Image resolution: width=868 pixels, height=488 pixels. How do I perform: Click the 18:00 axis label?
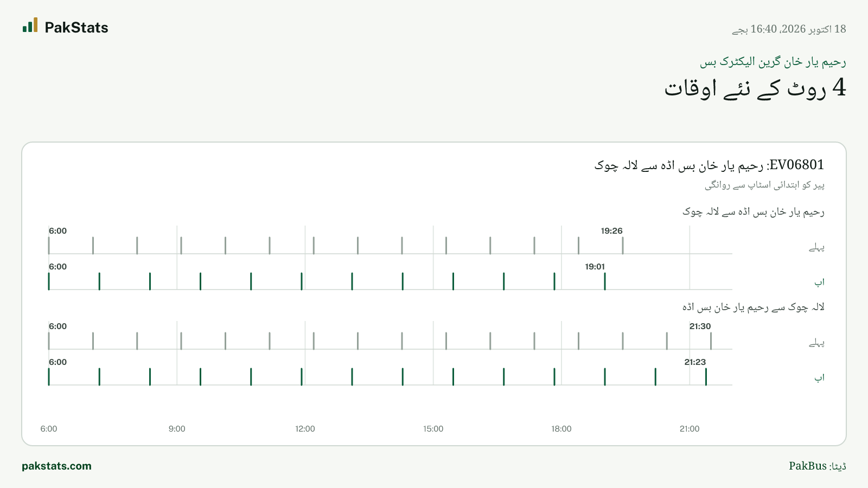tap(561, 429)
